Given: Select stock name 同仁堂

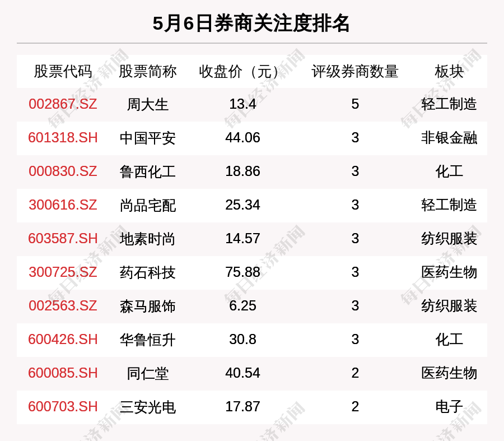Looking at the screenshot, I should tap(147, 373).
